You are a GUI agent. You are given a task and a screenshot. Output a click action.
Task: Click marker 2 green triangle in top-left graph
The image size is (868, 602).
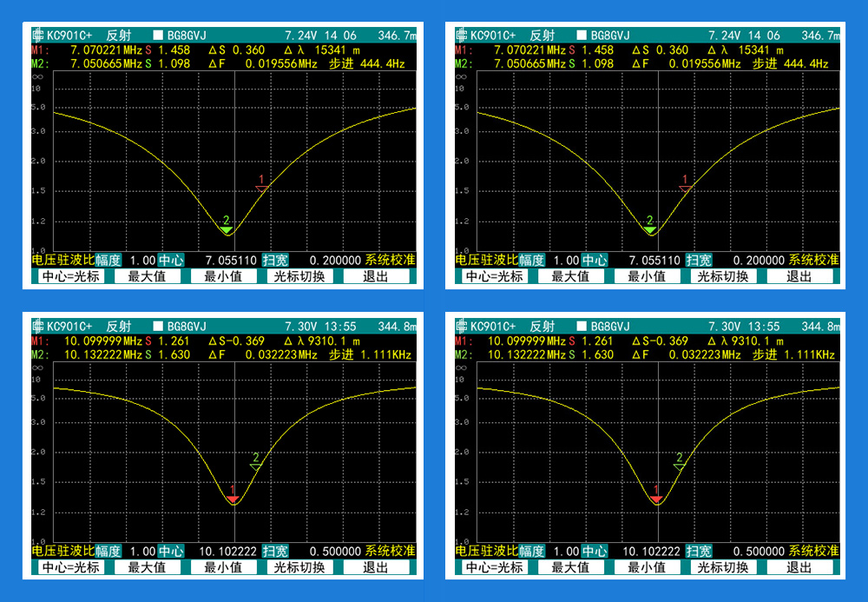point(227,229)
